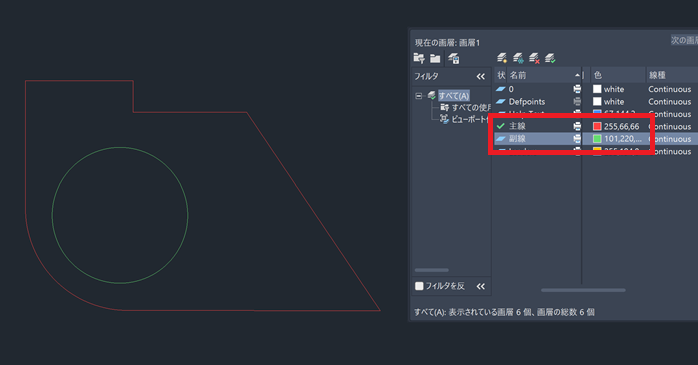Screen dimensions: 698x365
Task: Collapse the フィルタ panel with the double chevron
Action: point(480,77)
